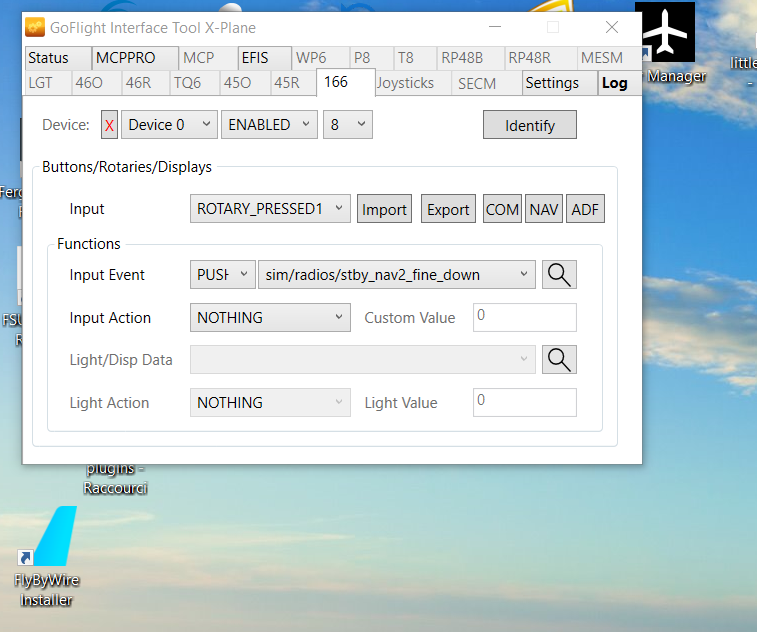The height and width of the screenshot is (632, 757).
Task: Click the Light Value input field
Action: coord(525,403)
